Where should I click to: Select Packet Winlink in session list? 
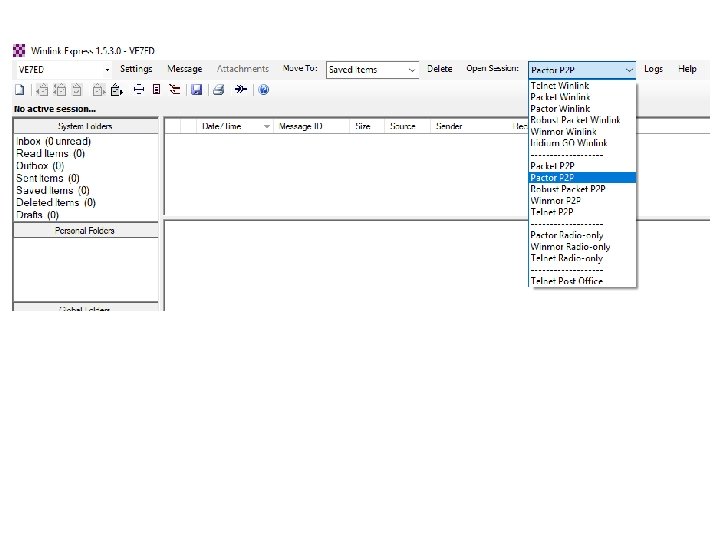[582, 97]
